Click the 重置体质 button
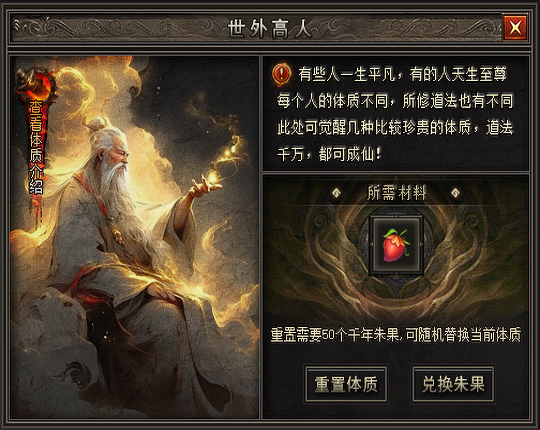Viewport: 540px width, 430px height. [x=346, y=384]
